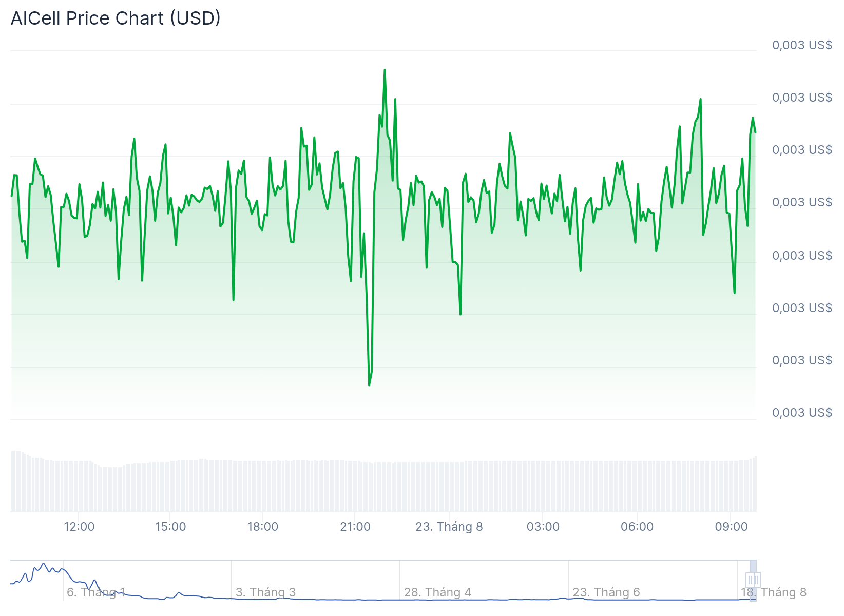The image size is (844, 616).
Task: Click '18. Tháng 8' in the navigator
Action: coord(773,592)
